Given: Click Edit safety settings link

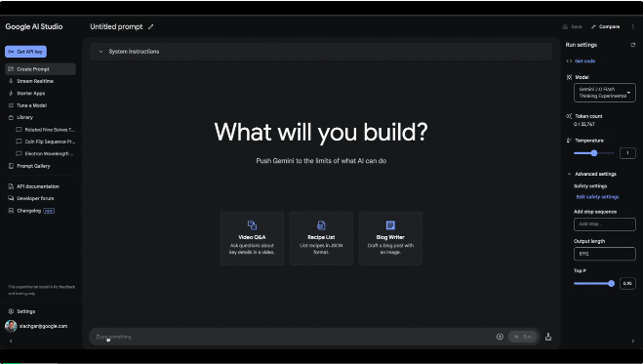Looking at the screenshot, I should pyautogui.click(x=597, y=197).
